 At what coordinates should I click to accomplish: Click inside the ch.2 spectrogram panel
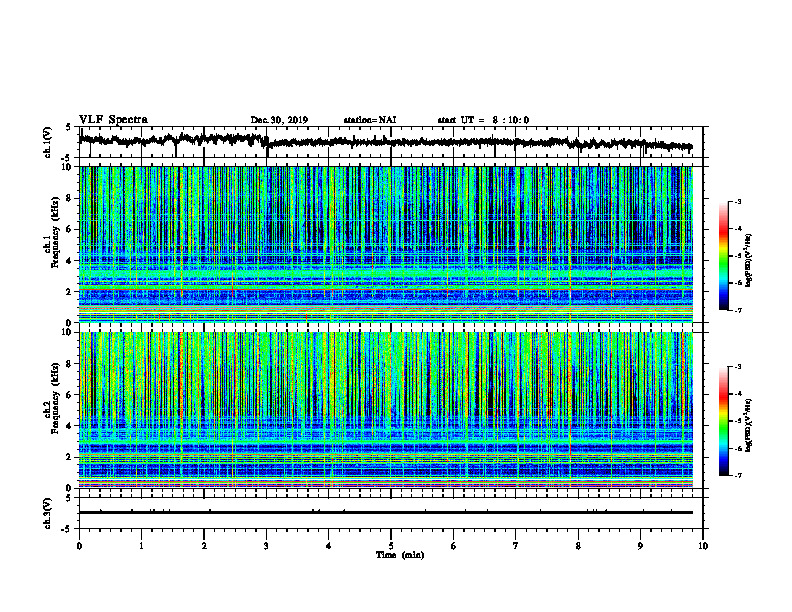(x=385, y=410)
